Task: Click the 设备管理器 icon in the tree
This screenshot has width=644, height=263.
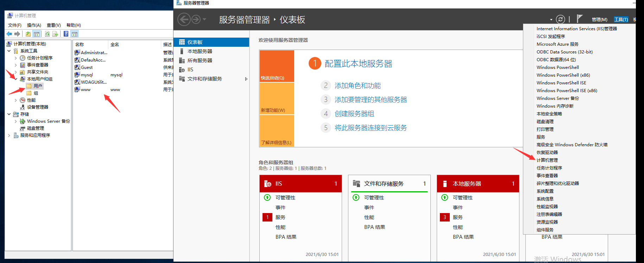Action: tap(23, 107)
